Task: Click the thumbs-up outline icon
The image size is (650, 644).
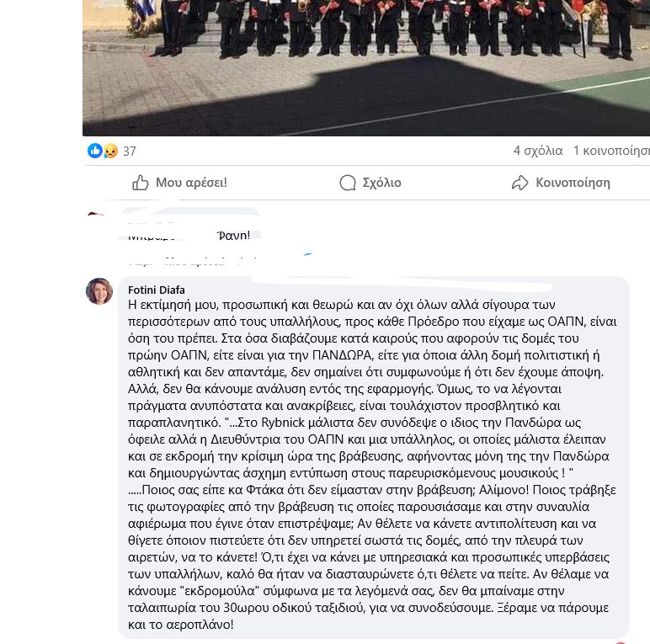Action: 140,183
